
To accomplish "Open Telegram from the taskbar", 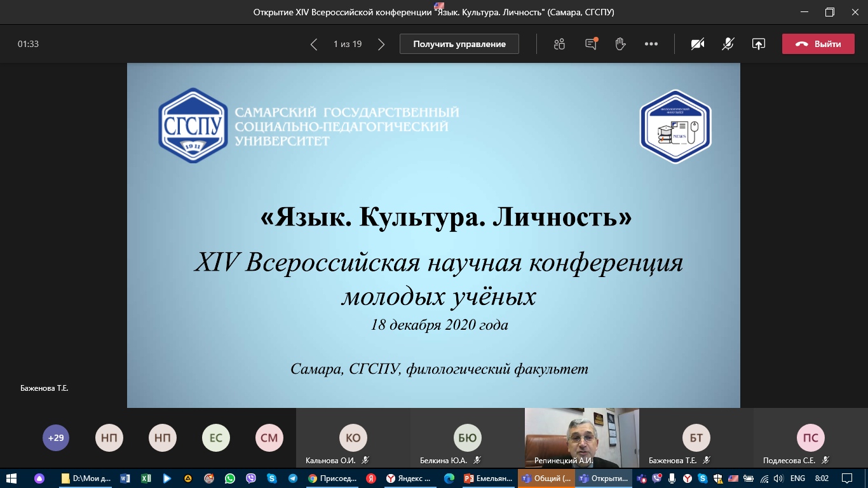I will click(x=293, y=478).
